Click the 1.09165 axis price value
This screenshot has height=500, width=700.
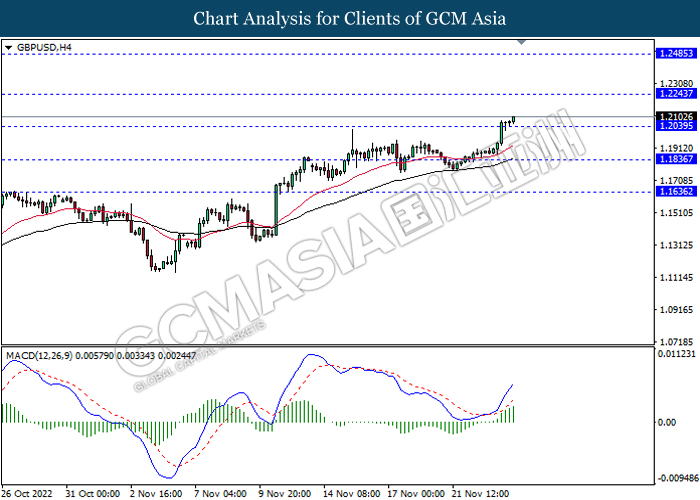click(676, 310)
